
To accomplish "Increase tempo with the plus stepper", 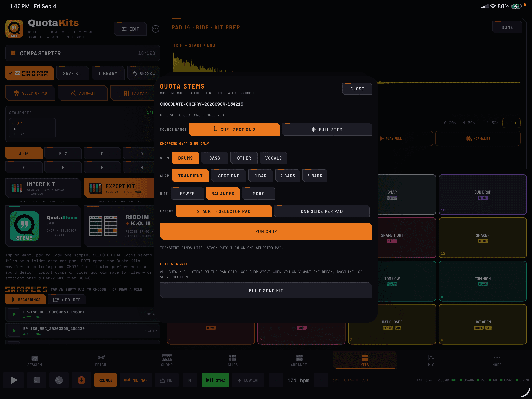I will coord(321,380).
